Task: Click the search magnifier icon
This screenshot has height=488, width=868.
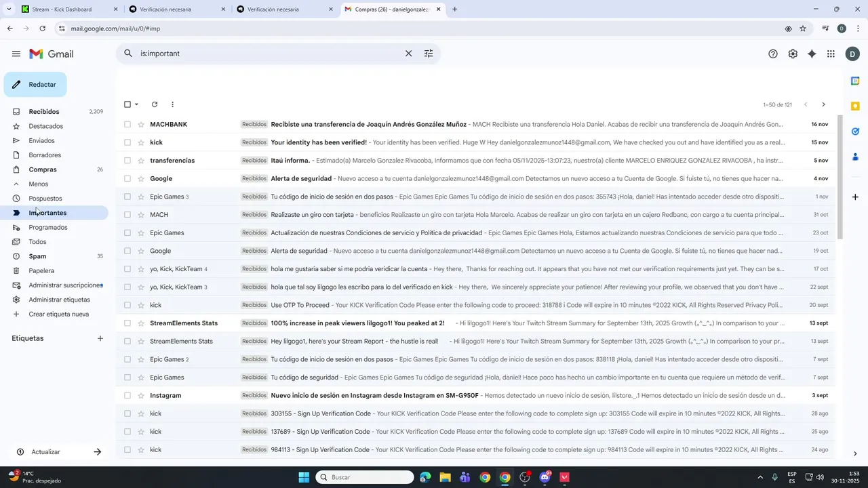Action: pyautogui.click(x=128, y=53)
